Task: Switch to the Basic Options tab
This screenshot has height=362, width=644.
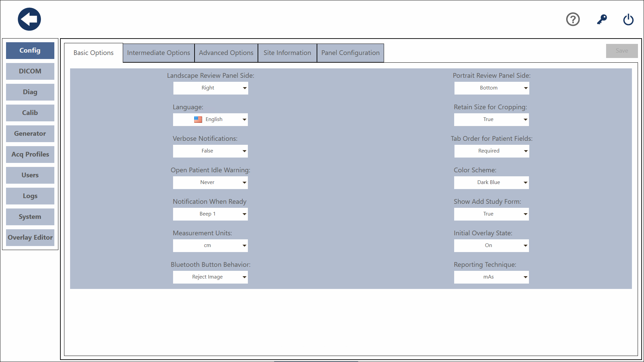Action: point(94,53)
